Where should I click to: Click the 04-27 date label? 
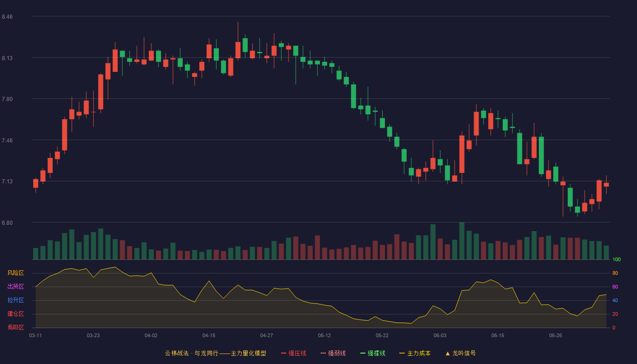(x=267, y=335)
